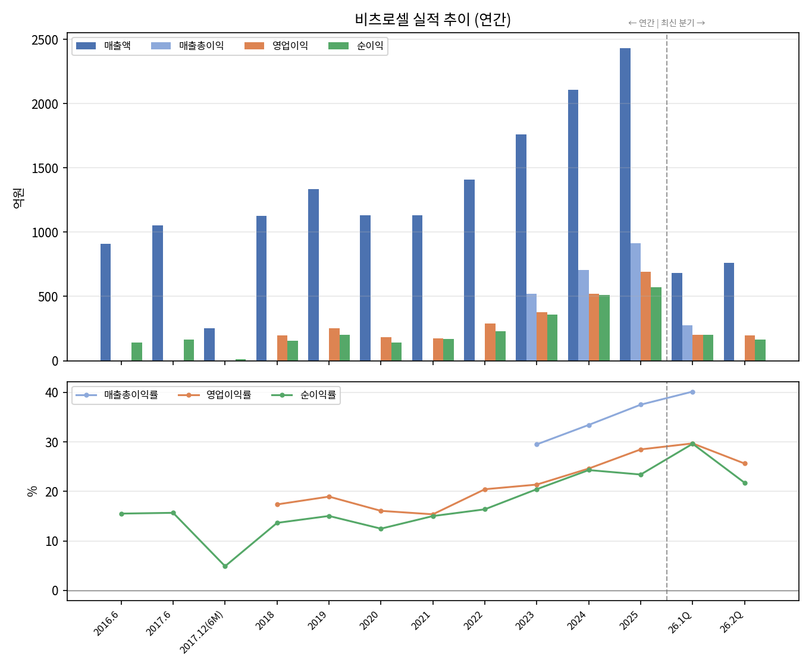This screenshot has height=669, width=812.
Task: Click the 매출총이익률 legend label text
Action: (x=131, y=395)
